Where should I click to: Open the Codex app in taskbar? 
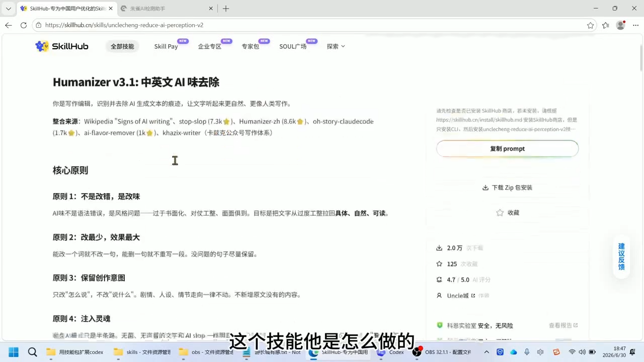[391, 352]
